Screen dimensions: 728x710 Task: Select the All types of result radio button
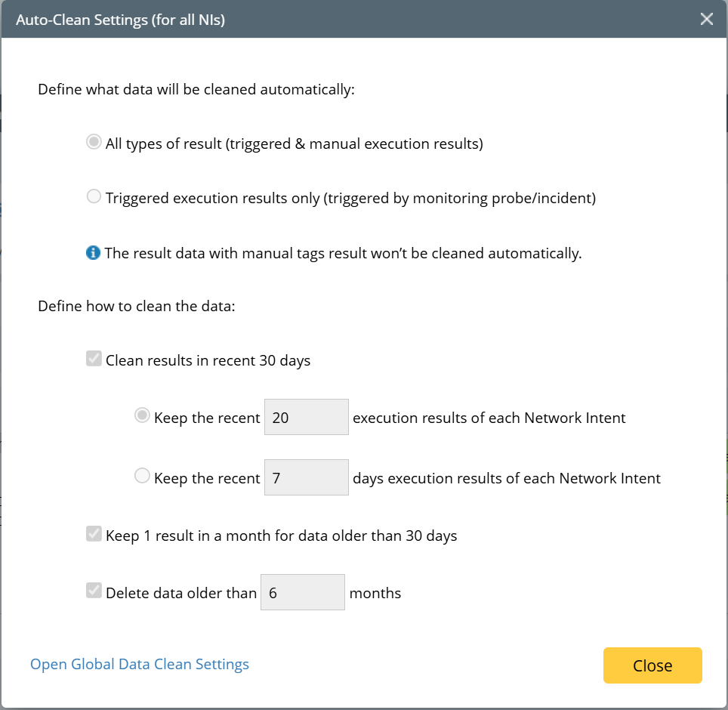tap(94, 142)
